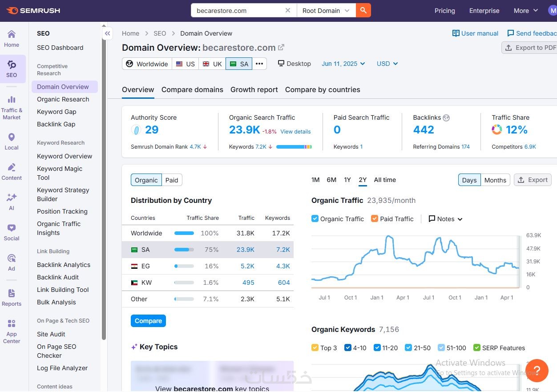557x392 pixels.
Task: Click the user avatar M icon
Action: [553, 11]
